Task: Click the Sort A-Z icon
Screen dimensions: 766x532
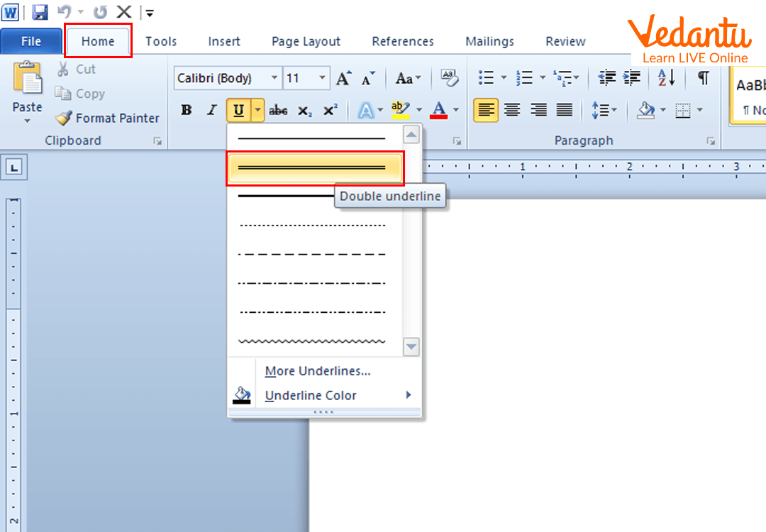Action: click(666, 78)
